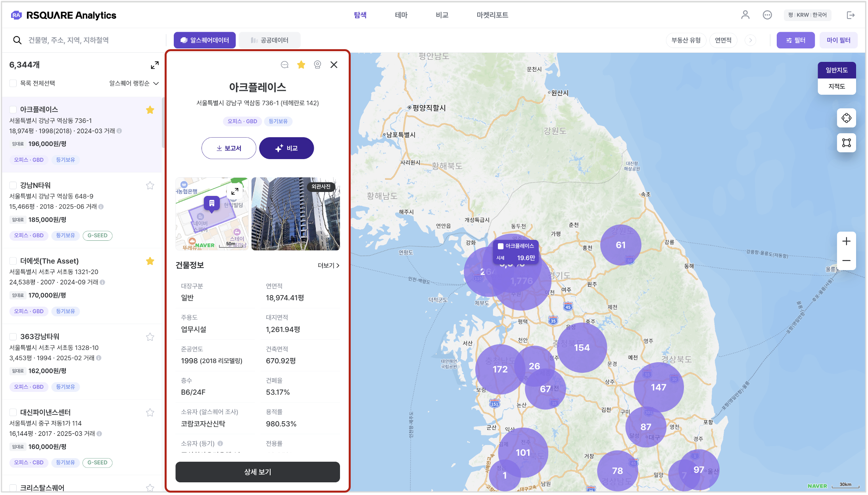This screenshot has height=495, width=868.
Task: Click the radius selection map tool icon
Action: coord(846,118)
